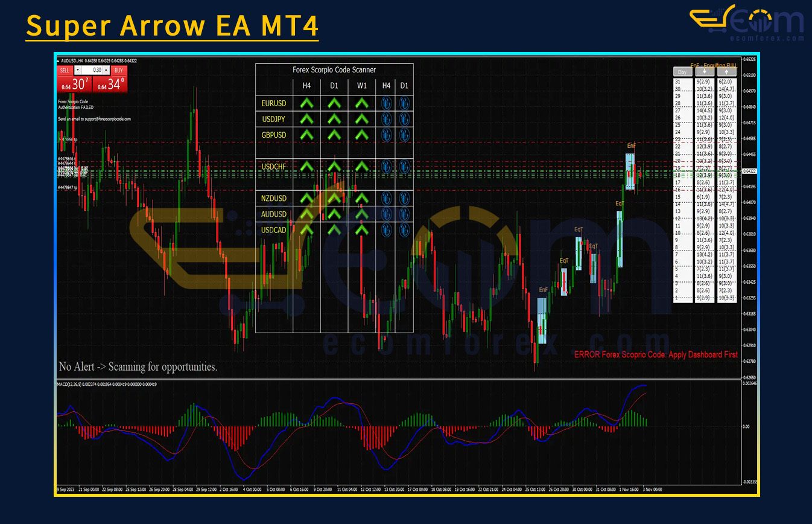Click the USDCHF H4 scorpion icon
This screenshot has width=812, height=524.
pos(386,166)
